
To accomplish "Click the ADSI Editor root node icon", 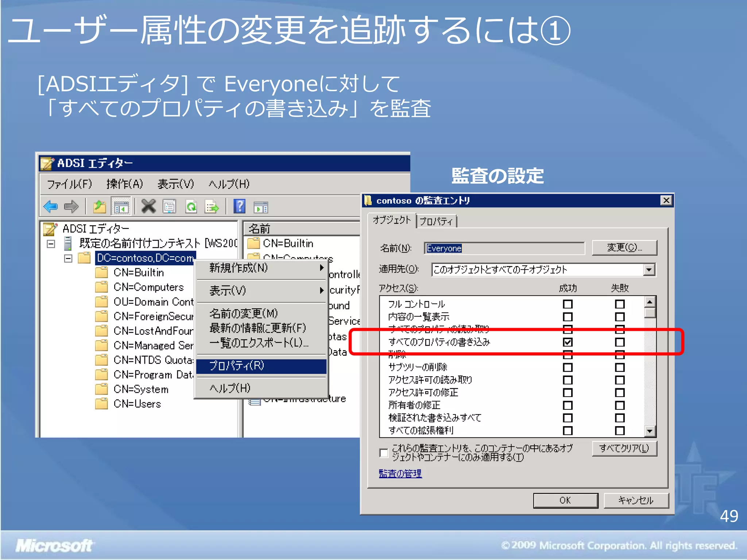I will point(50,229).
